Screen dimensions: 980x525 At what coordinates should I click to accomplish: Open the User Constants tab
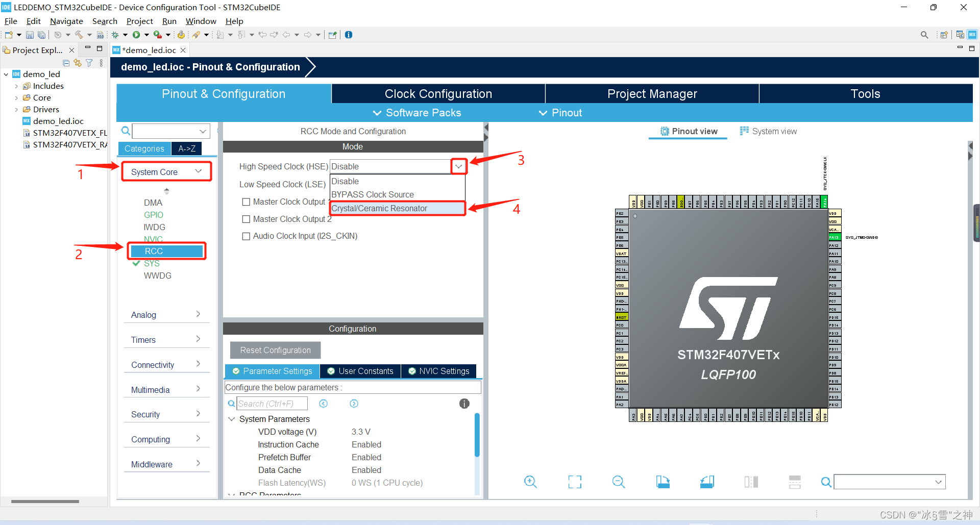[360, 371]
